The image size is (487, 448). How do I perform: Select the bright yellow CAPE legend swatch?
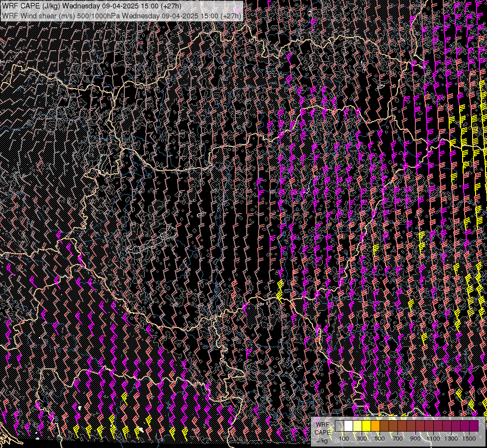pyautogui.click(x=367, y=426)
